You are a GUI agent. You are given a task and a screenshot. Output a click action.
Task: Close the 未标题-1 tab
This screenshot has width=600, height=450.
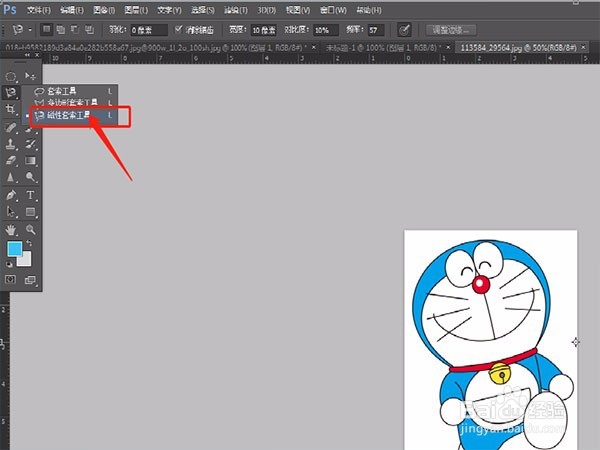tap(448, 47)
